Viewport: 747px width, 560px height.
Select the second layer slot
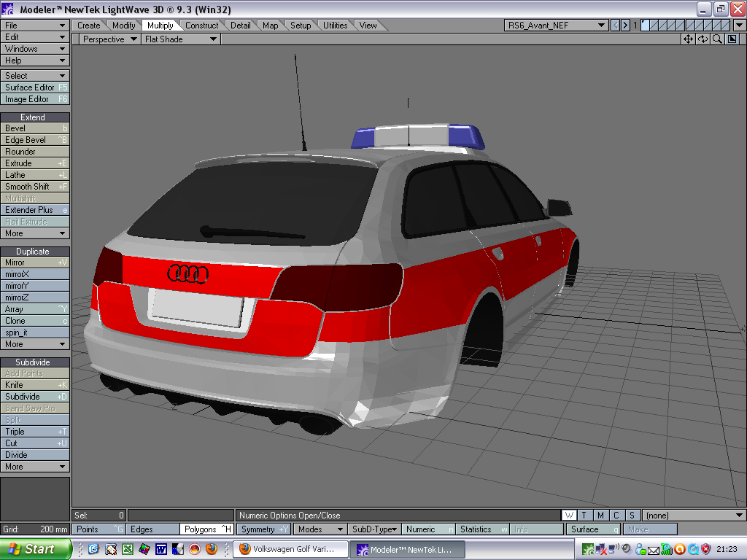tap(654, 26)
